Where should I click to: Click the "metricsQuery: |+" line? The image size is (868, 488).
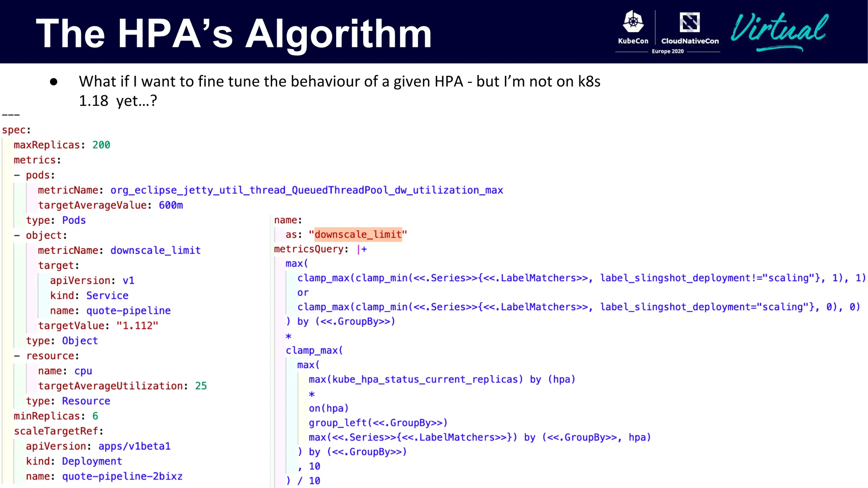(x=320, y=249)
